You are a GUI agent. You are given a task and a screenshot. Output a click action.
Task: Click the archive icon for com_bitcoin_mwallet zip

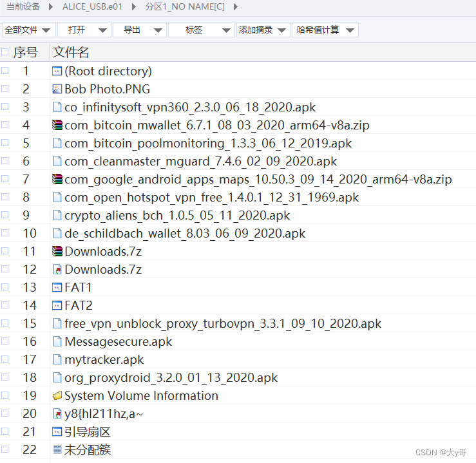(57, 125)
